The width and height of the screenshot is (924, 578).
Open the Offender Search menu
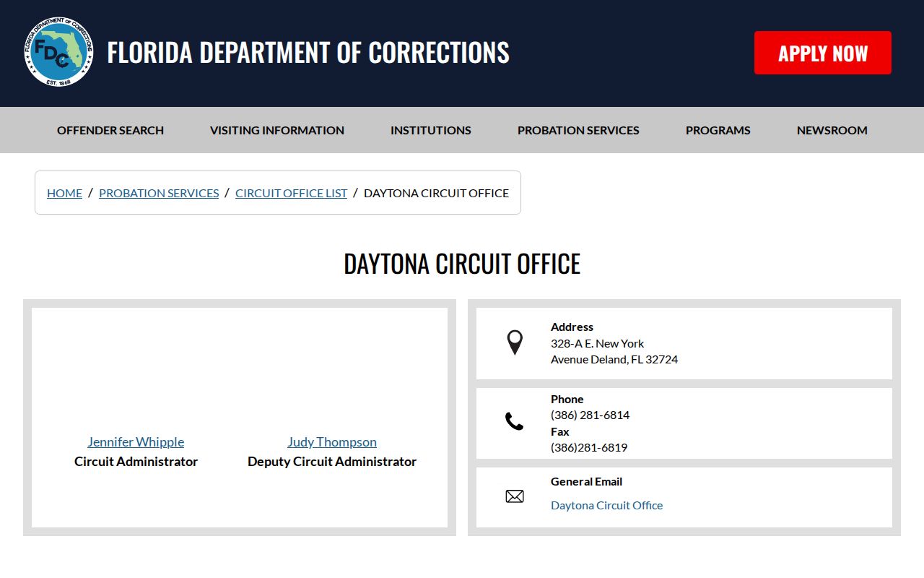point(110,130)
